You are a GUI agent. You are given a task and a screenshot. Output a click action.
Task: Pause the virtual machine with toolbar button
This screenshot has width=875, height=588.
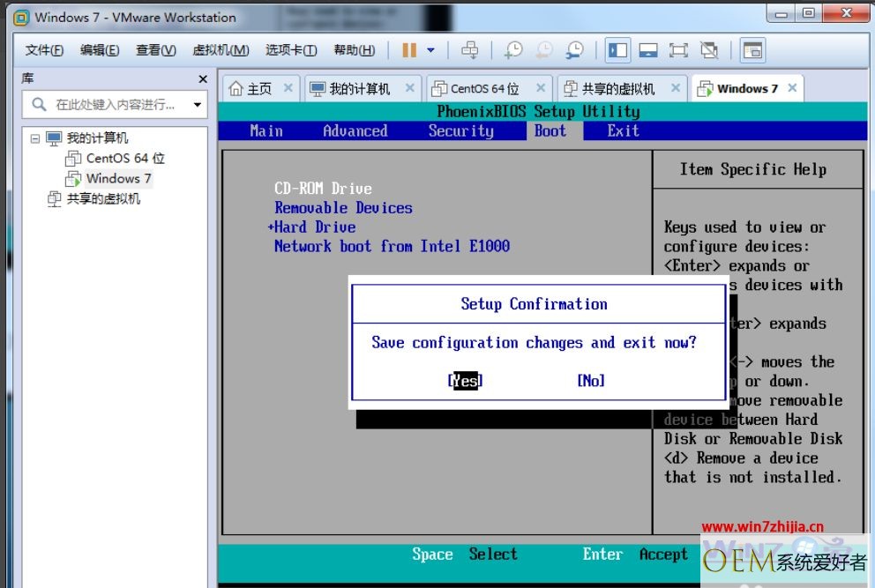(x=409, y=50)
